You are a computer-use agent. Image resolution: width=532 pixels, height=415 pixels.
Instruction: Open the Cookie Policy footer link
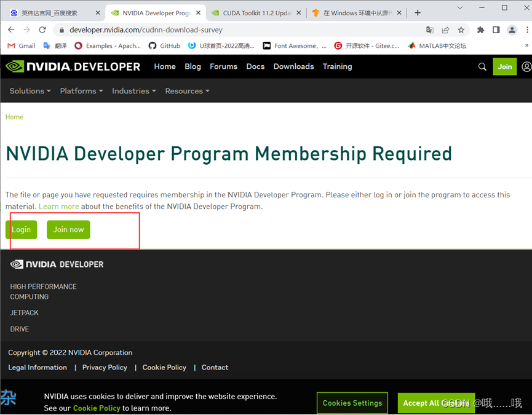pos(164,367)
